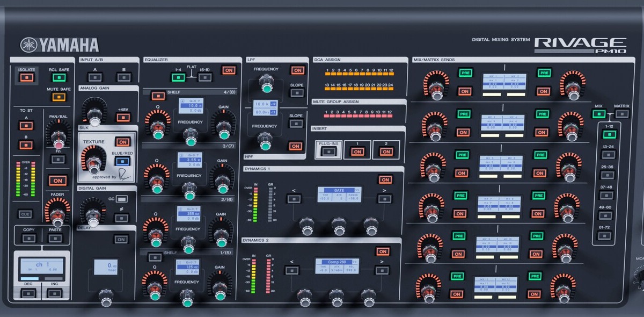Click the GATE dynamics display
This screenshot has height=317, width=644.
(339, 194)
